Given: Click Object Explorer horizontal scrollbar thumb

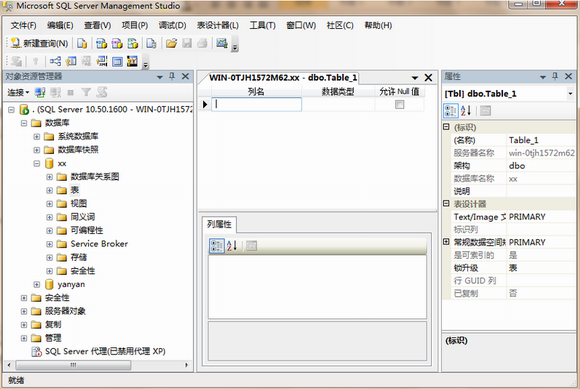Looking at the screenshot, I should (x=73, y=365).
